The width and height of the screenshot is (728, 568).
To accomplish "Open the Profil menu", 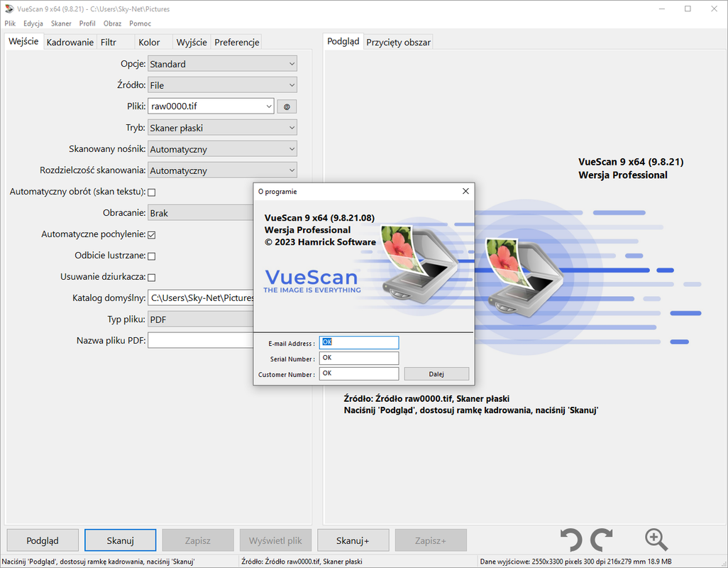I will pyautogui.click(x=87, y=23).
